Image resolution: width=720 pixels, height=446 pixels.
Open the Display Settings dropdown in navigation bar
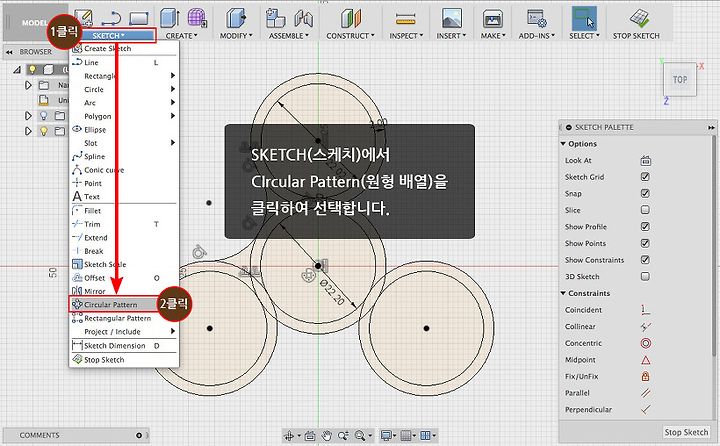tap(388, 435)
